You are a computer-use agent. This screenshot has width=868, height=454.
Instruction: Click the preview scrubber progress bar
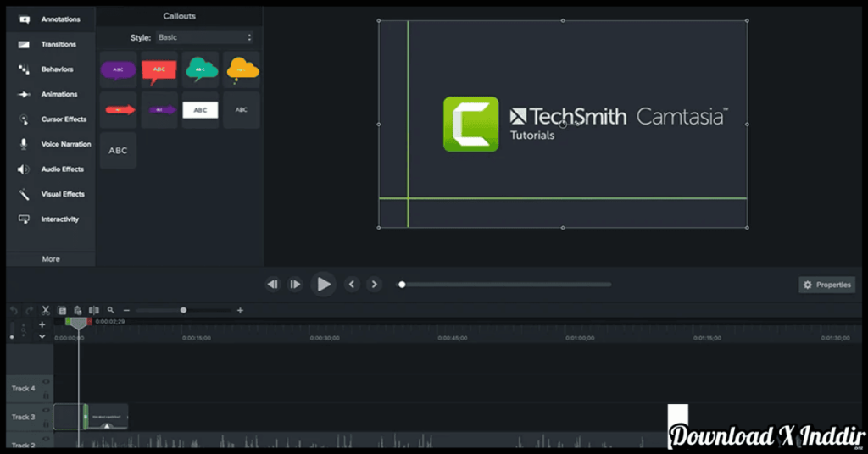click(505, 285)
